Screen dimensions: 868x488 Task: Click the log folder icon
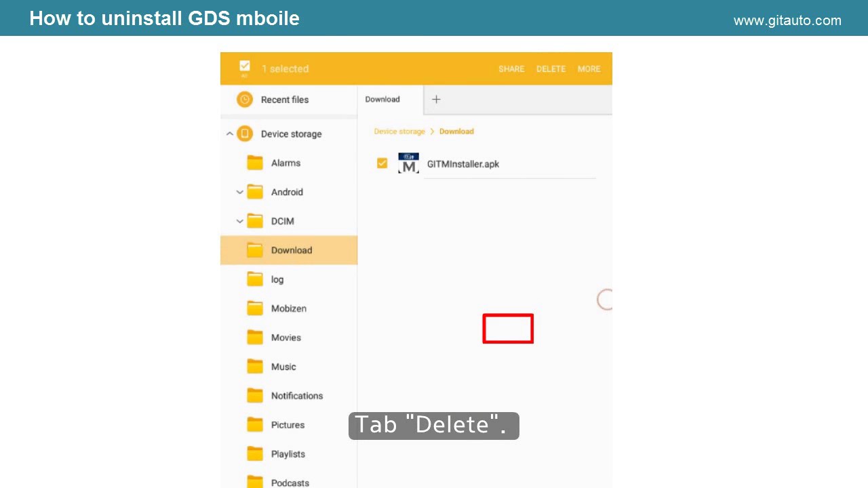[255, 279]
